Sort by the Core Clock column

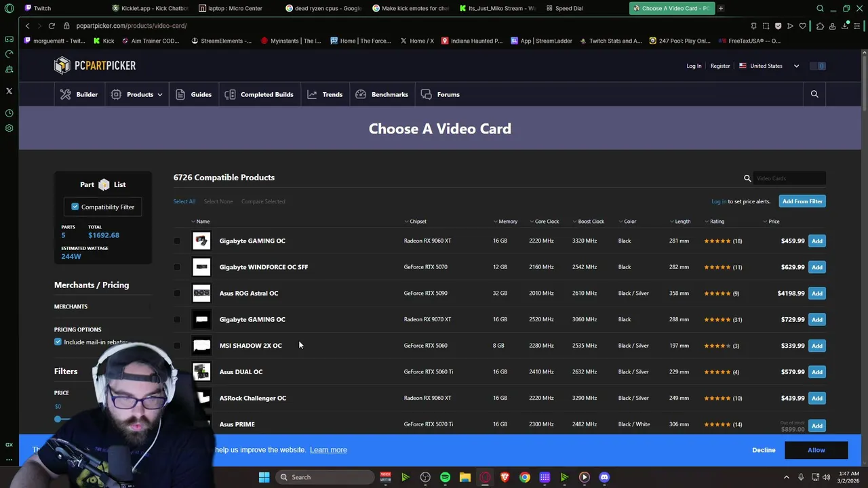click(x=545, y=222)
